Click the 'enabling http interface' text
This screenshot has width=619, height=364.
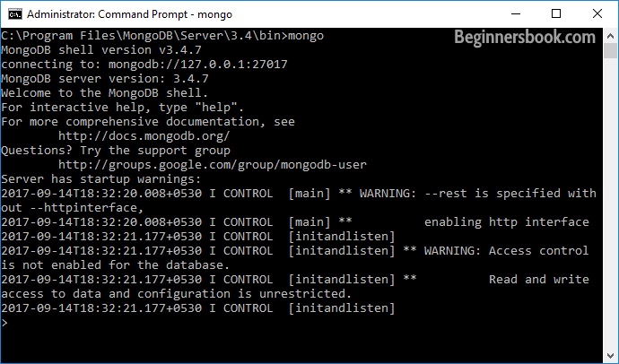pyautogui.click(x=507, y=222)
